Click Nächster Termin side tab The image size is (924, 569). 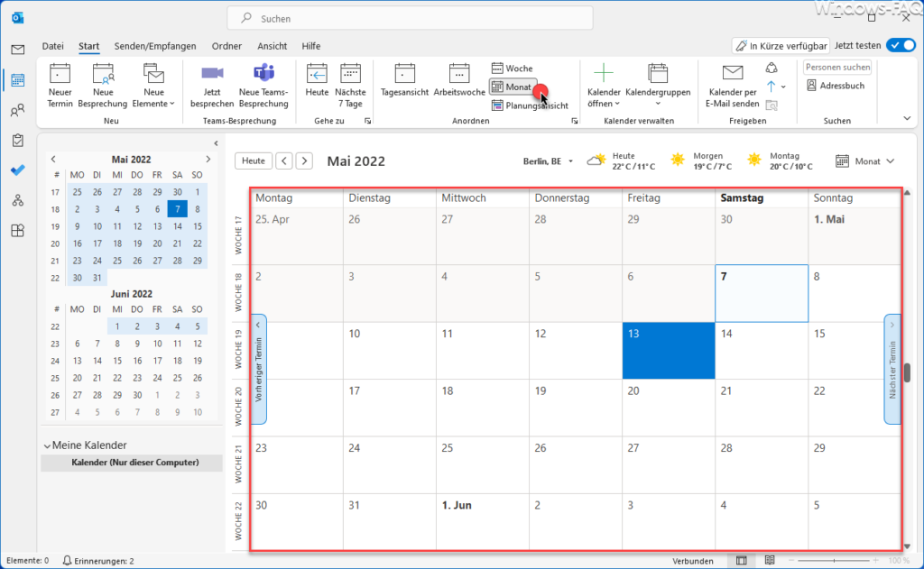[x=892, y=369]
